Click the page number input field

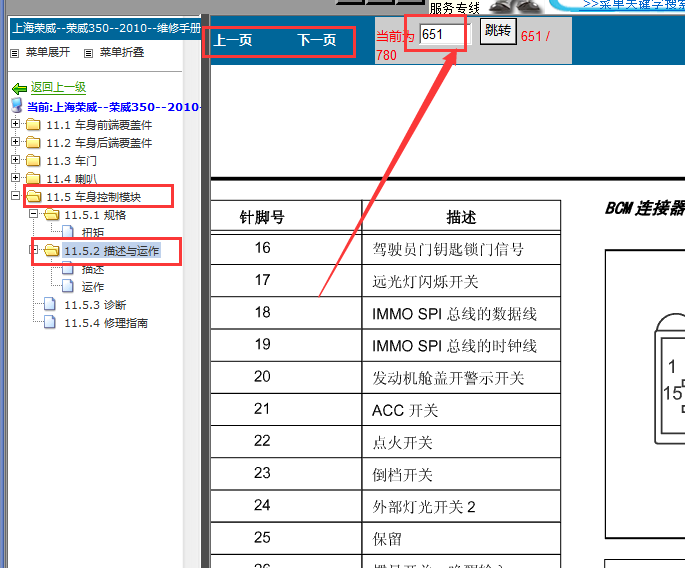[x=445, y=34]
